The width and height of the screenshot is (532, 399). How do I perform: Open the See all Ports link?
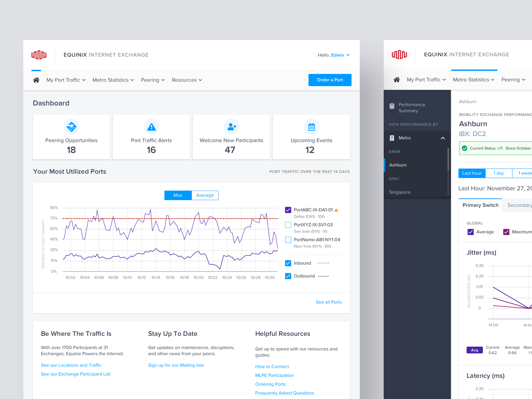(329, 302)
